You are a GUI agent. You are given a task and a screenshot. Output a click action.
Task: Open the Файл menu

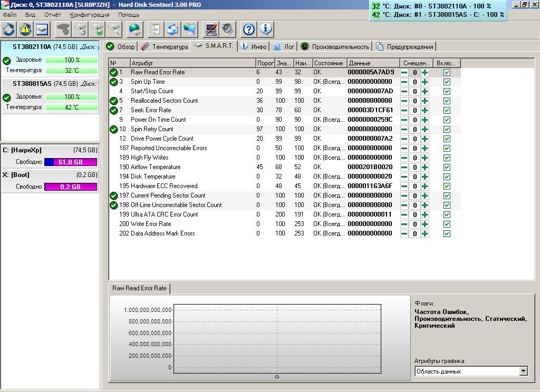9,15
